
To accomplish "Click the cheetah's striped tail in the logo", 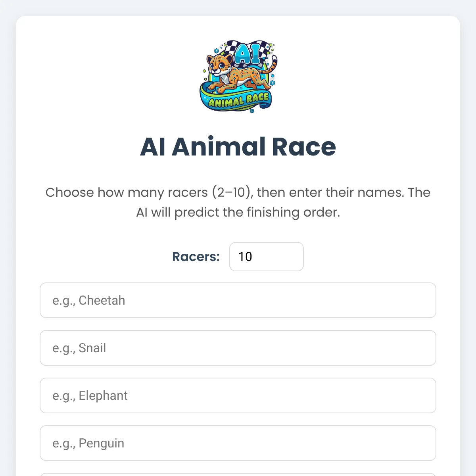I will tap(270, 65).
